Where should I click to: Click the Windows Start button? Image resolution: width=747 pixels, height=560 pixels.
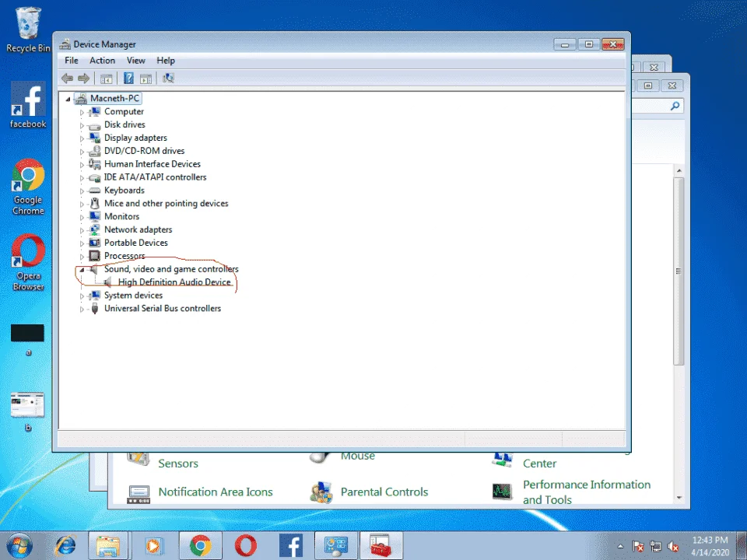click(19, 546)
